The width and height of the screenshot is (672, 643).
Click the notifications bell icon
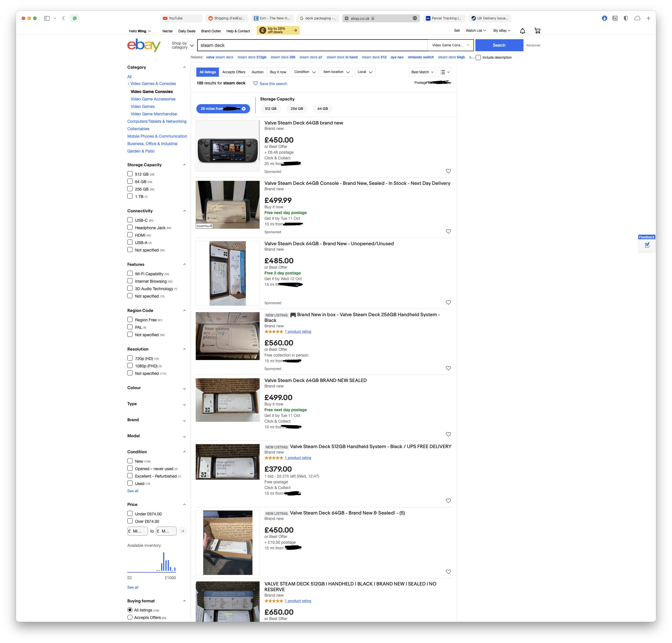click(x=522, y=31)
